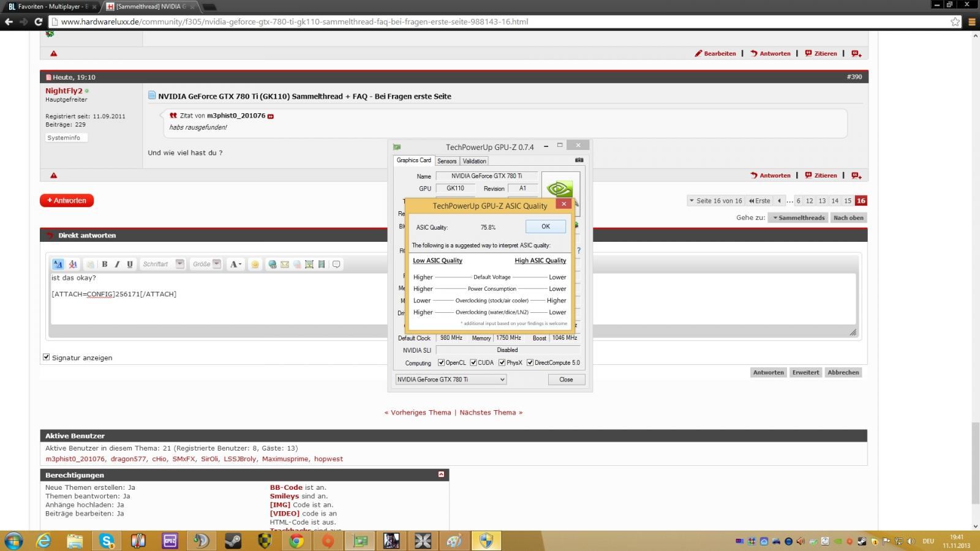Open the Größe font size dropdown
Image resolution: width=980 pixels, height=551 pixels.
pos(206,264)
